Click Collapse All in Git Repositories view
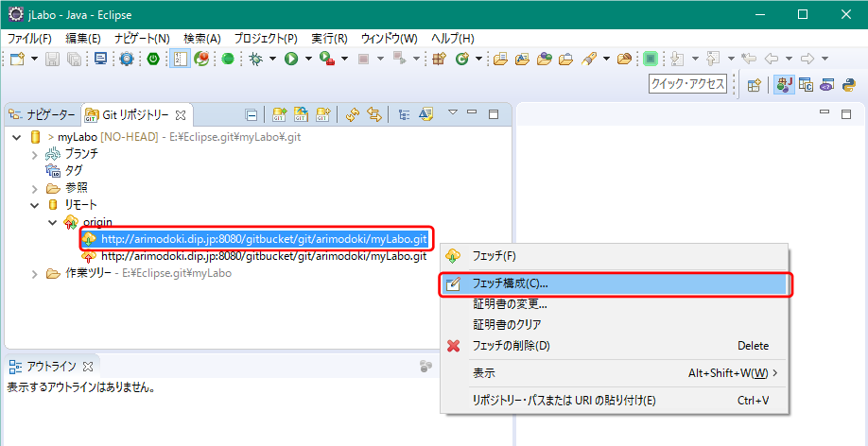This screenshot has width=868, height=446. tap(252, 115)
